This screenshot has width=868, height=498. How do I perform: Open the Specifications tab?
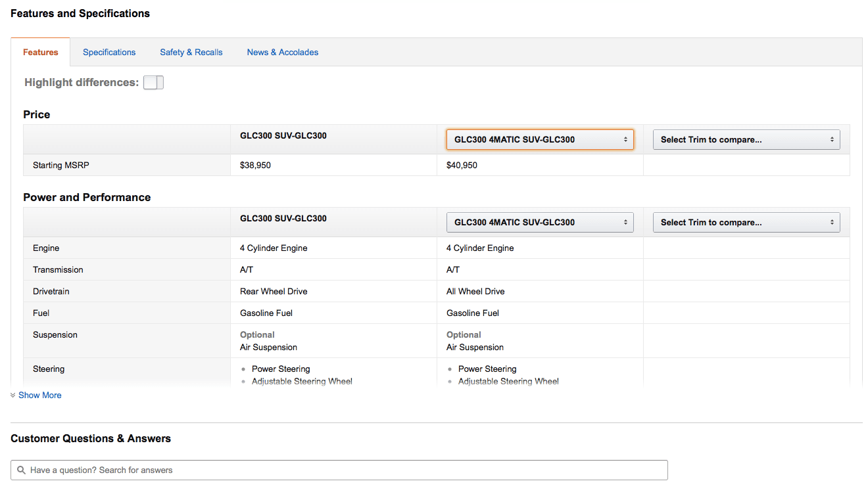click(x=109, y=53)
